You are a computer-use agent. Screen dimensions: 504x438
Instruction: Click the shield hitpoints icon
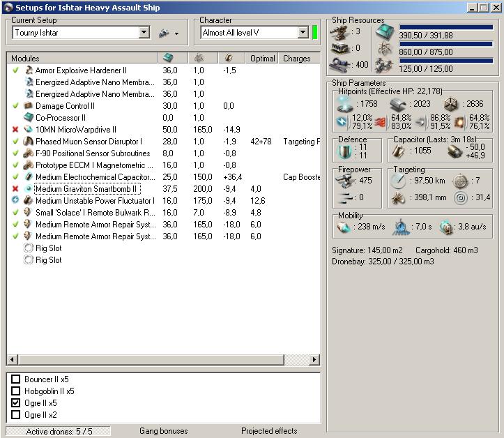(x=344, y=103)
